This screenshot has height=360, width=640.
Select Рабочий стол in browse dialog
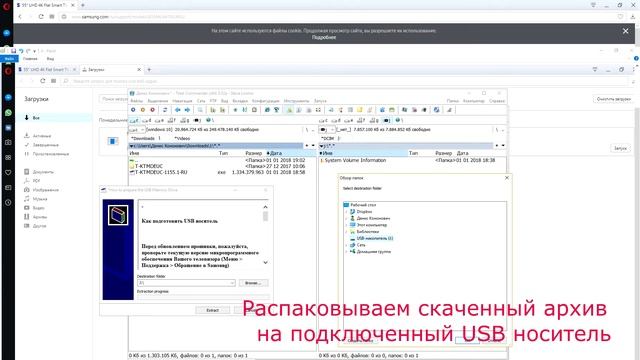(x=363, y=205)
